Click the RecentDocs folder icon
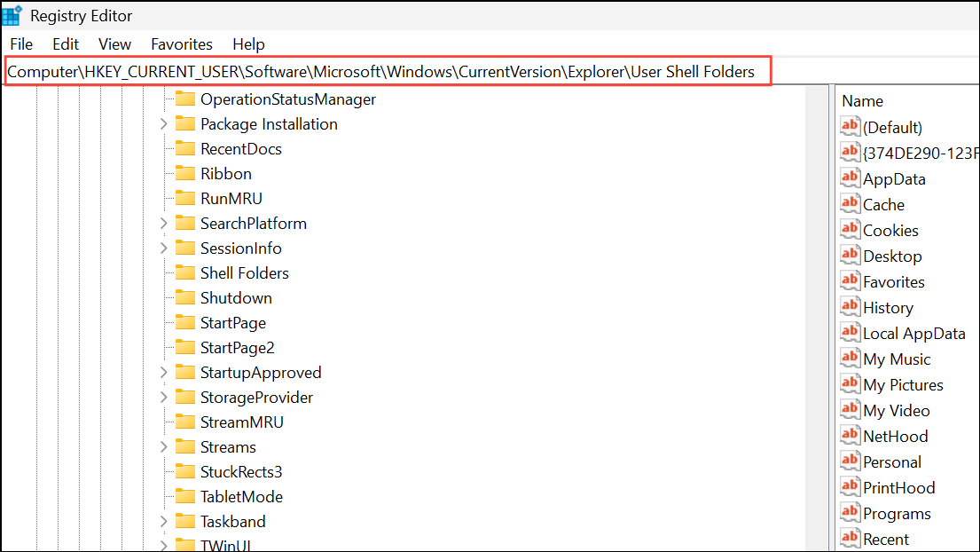980x552 pixels. (x=184, y=148)
